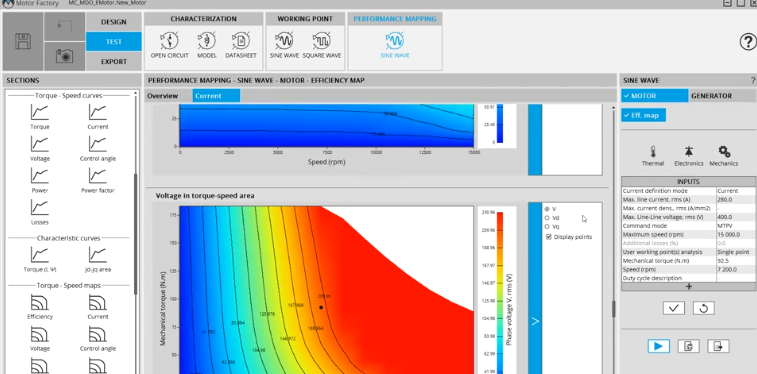
Task: Open the help question mark icon
Action: click(x=748, y=42)
